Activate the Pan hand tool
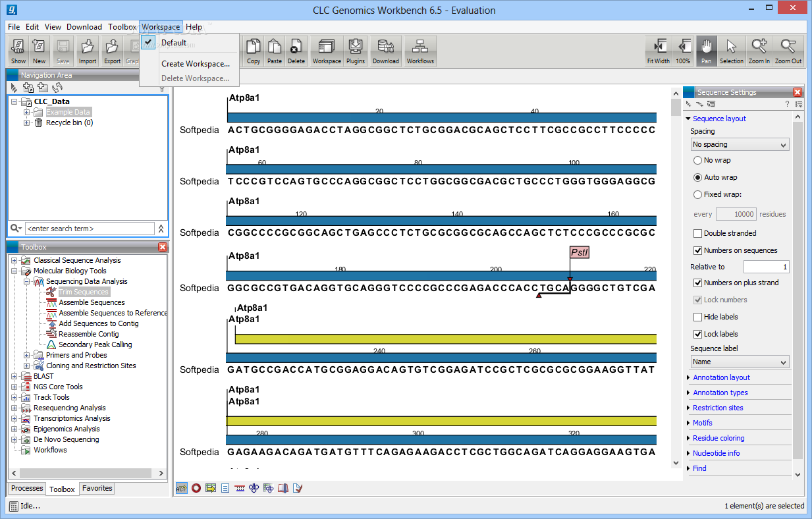The image size is (812, 519). [707, 51]
